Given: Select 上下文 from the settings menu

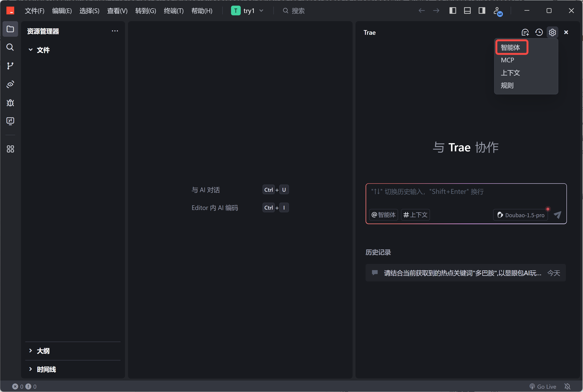Looking at the screenshot, I should 510,73.
